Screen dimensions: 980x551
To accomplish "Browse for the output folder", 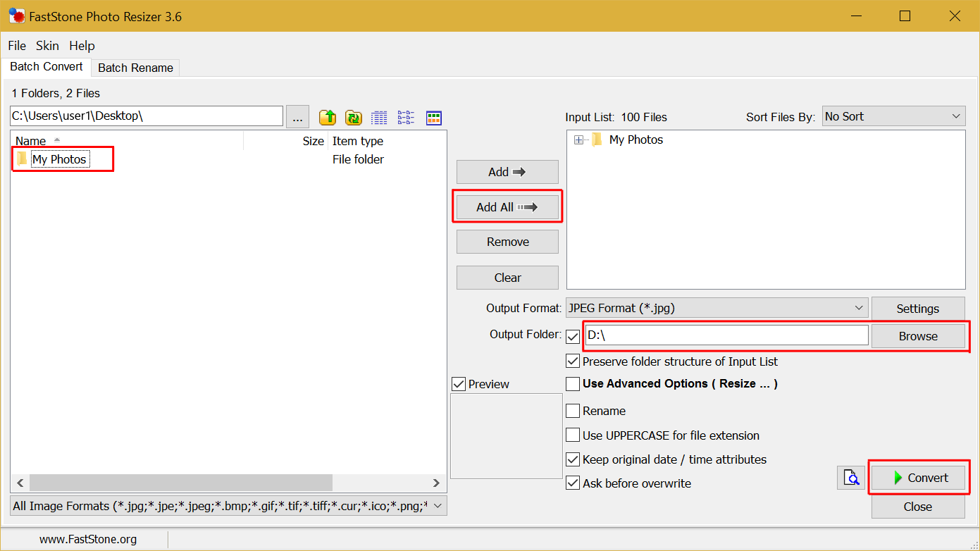I will click(918, 336).
